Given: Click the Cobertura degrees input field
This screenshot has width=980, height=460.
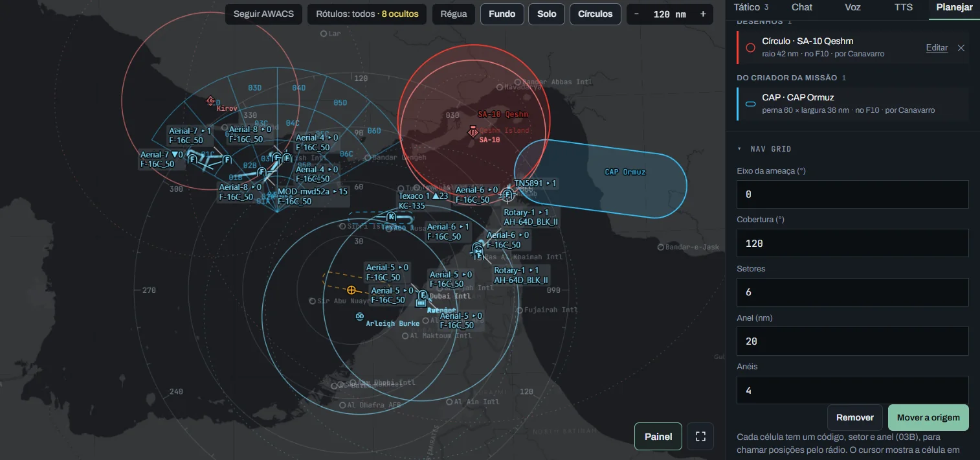Looking at the screenshot, I should coord(852,243).
